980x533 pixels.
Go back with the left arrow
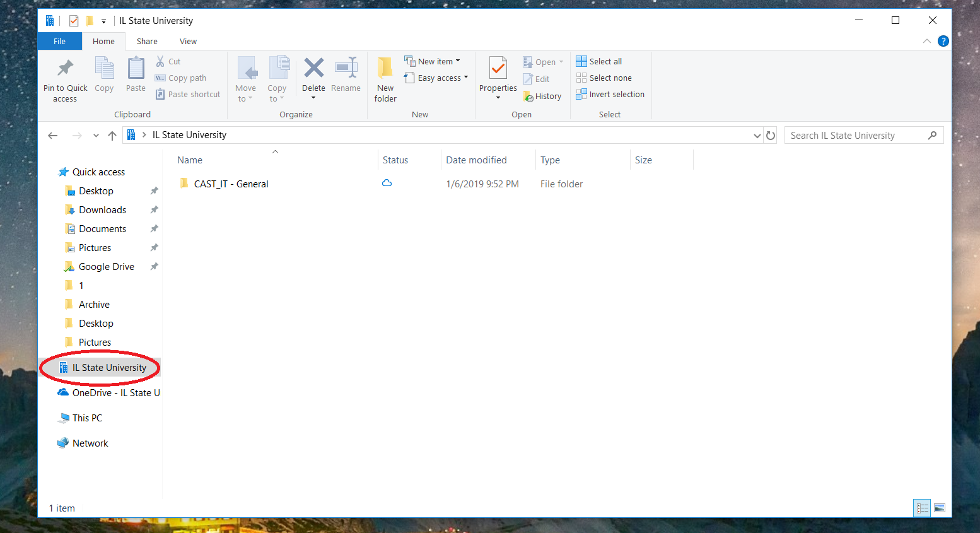(x=53, y=135)
